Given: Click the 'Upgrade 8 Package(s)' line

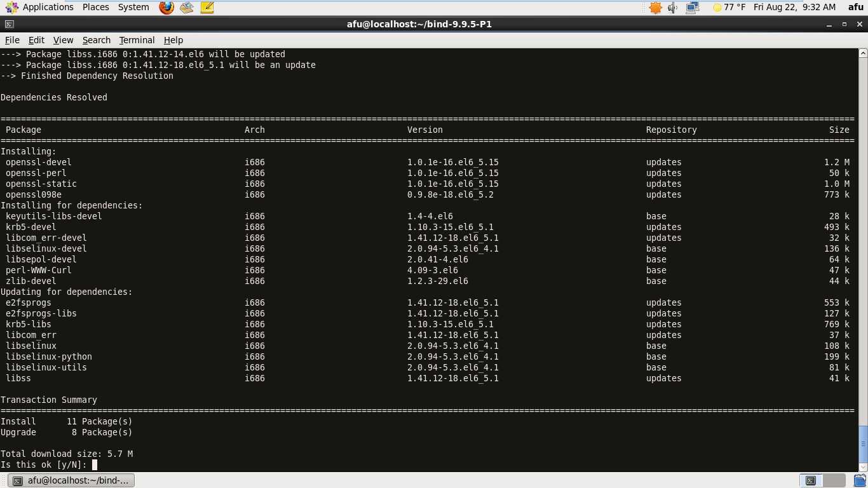Looking at the screenshot, I should 67,432.
